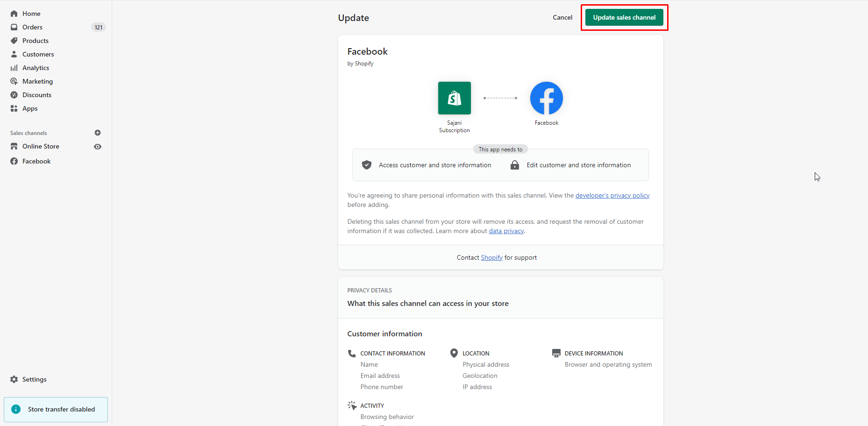Click the 'Update' page title
Image resolution: width=868 pixels, height=426 pixels.
click(354, 18)
